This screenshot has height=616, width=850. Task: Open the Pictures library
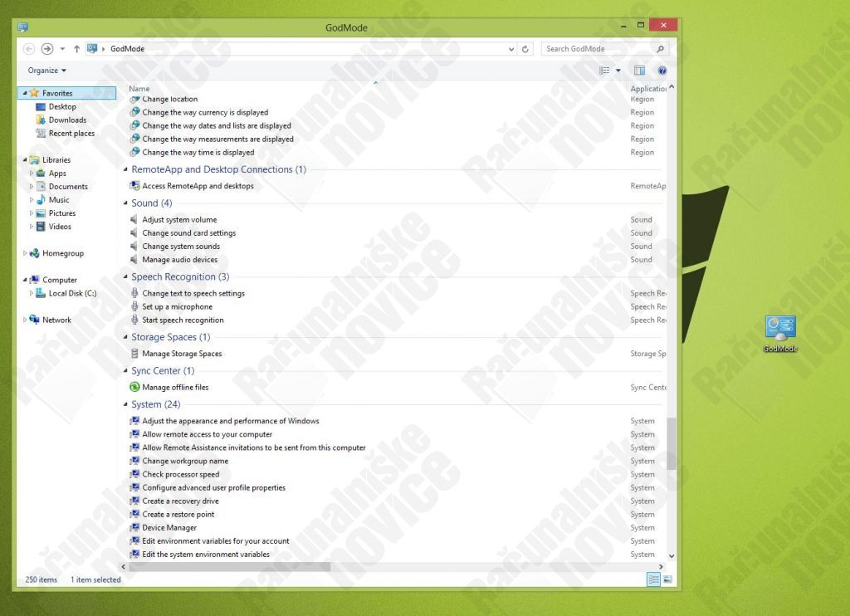pyautogui.click(x=62, y=213)
